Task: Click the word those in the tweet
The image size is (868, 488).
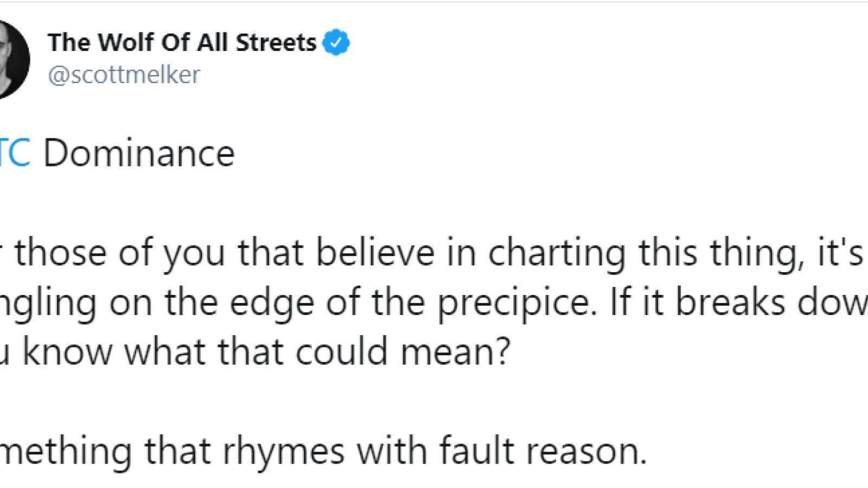Action: pyautogui.click(x=60, y=254)
